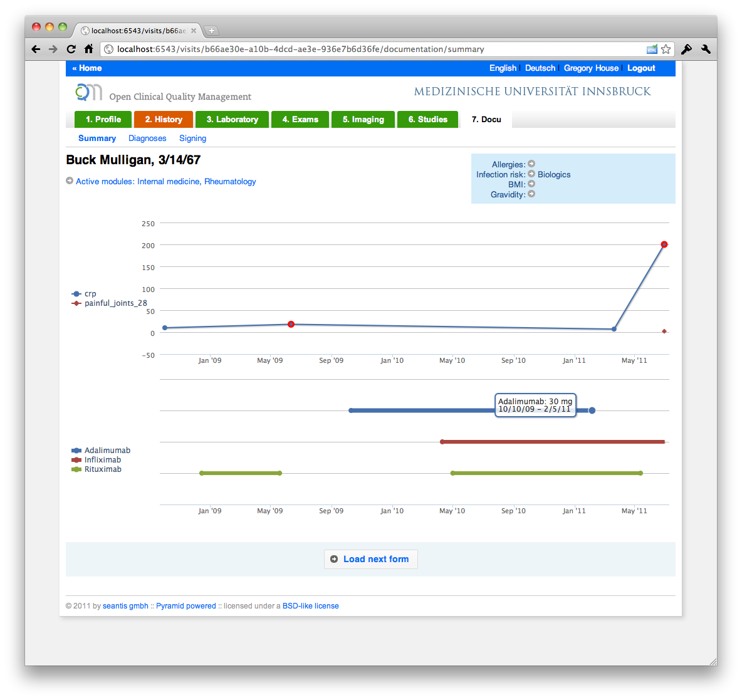Open the 6. Studies tab

[428, 119]
